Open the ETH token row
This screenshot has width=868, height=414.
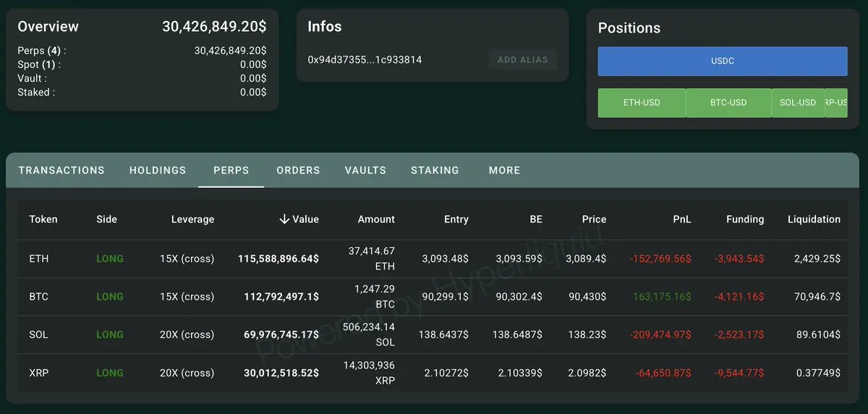point(39,259)
